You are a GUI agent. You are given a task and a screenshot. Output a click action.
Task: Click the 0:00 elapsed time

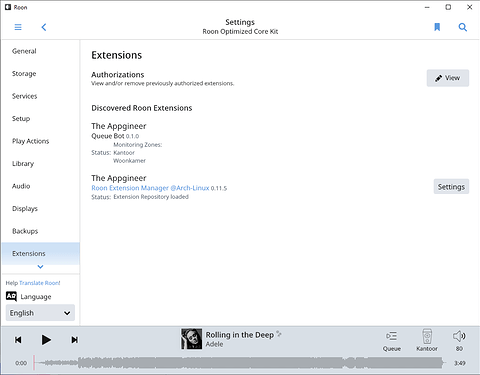coord(21,363)
